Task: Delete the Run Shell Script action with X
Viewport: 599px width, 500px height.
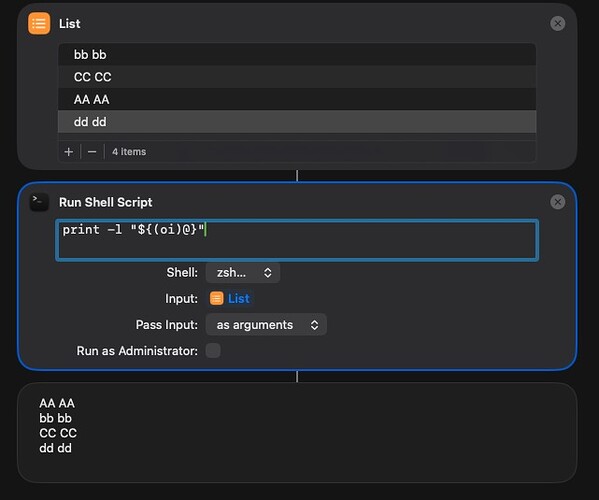Action: pos(558,202)
